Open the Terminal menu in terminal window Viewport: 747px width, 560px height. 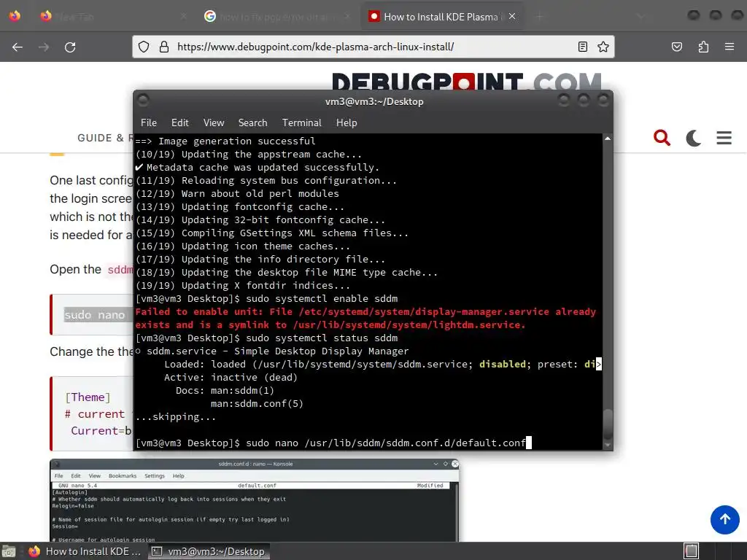point(301,122)
